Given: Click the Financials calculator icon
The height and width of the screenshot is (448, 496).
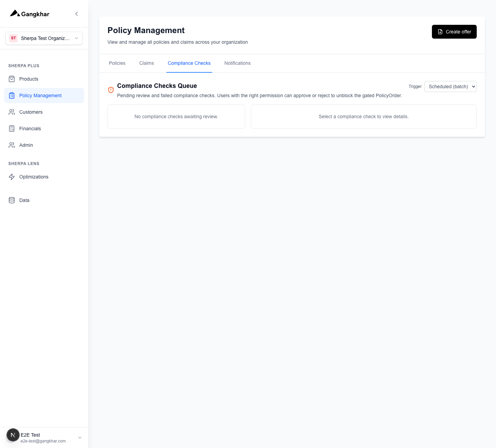Looking at the screenshot, I should (12, 129).
